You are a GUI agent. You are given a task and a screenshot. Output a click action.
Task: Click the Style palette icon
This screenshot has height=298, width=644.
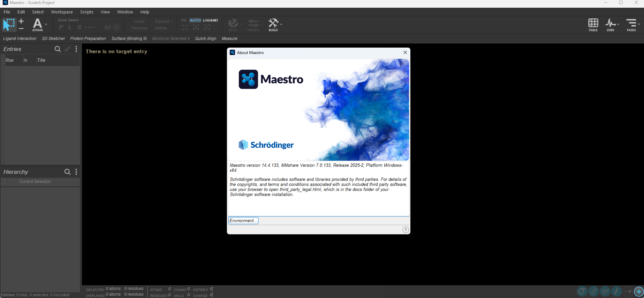(233, 25)
